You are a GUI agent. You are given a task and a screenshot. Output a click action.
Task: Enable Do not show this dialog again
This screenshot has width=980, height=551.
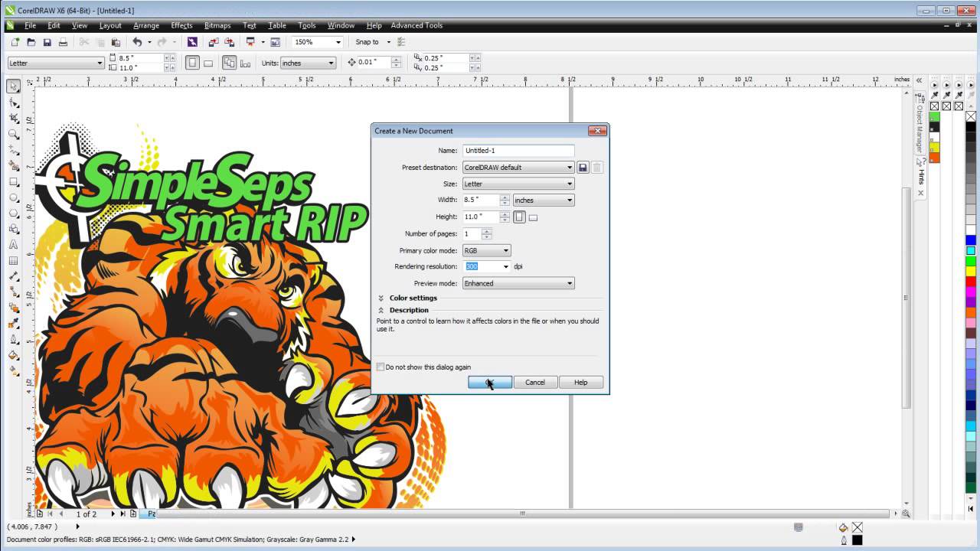pyautogui.click(x=381, y=367)
